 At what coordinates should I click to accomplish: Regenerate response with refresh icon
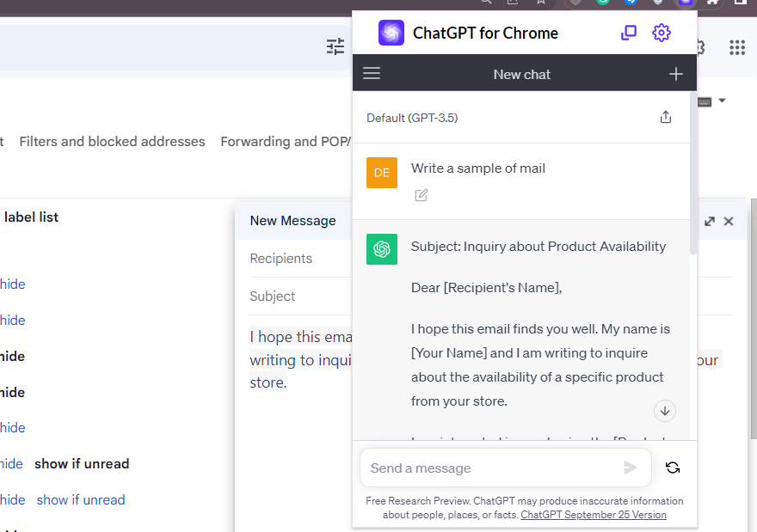click(x=673, y=468)
